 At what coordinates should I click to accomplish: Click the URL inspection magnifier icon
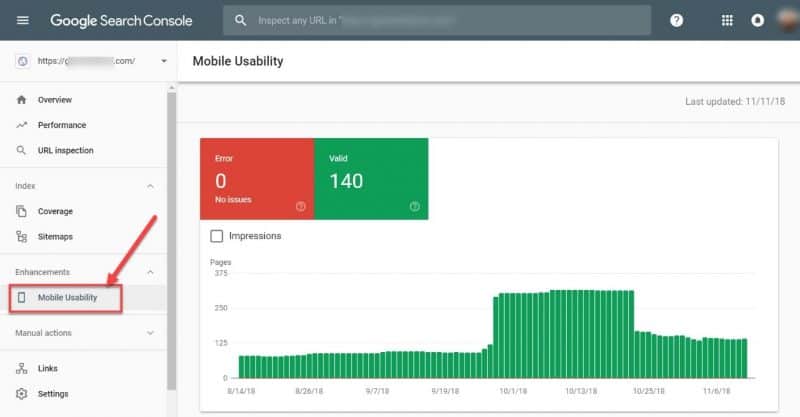point(21,150)
